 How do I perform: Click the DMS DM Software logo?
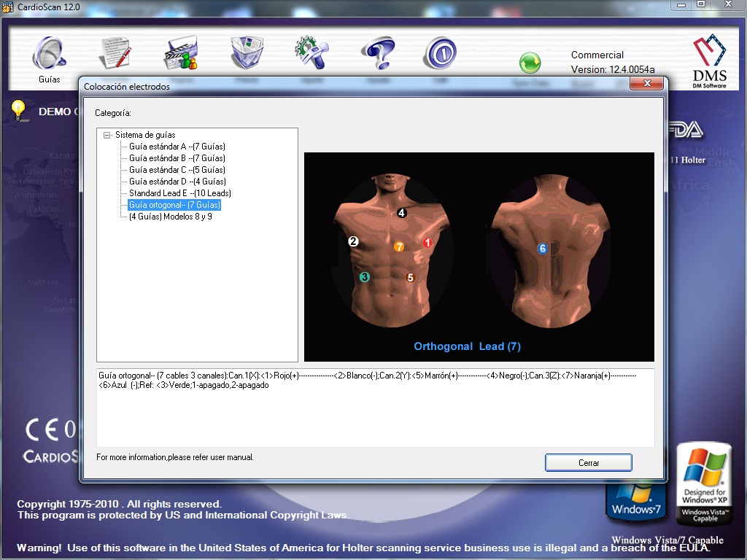pos(709,61)
